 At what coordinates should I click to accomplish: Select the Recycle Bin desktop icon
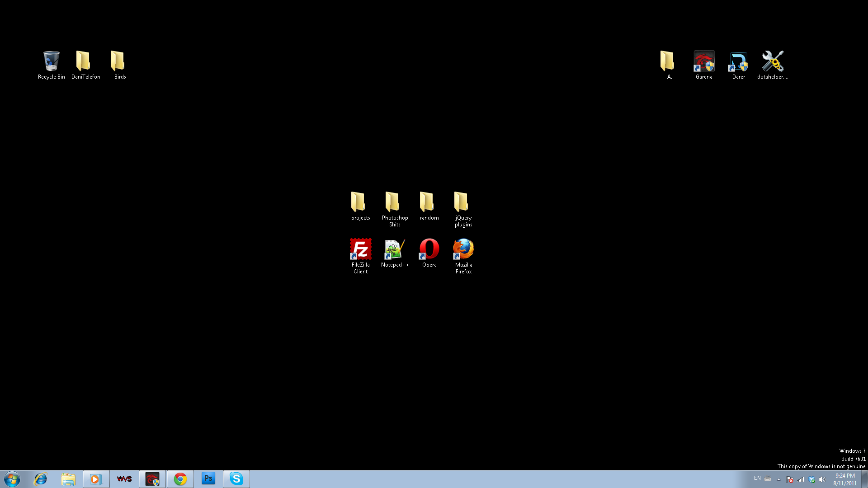point(51,65)
